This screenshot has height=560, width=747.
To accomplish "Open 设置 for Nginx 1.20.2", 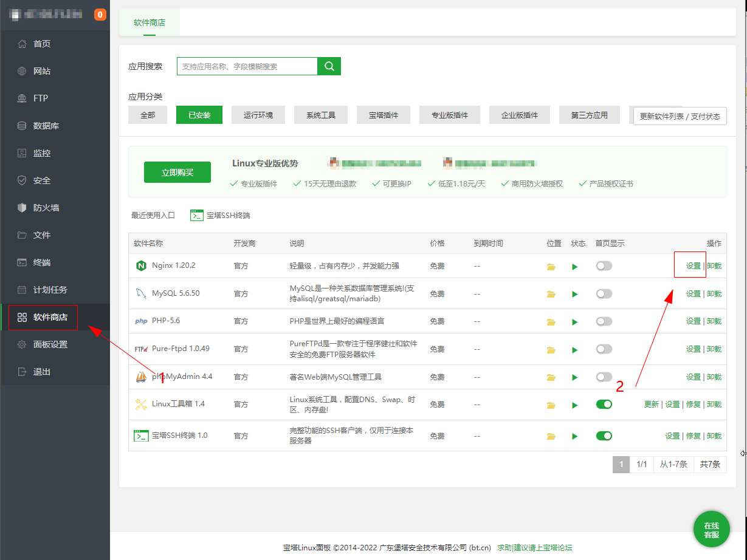I will [x=694, y=266].
